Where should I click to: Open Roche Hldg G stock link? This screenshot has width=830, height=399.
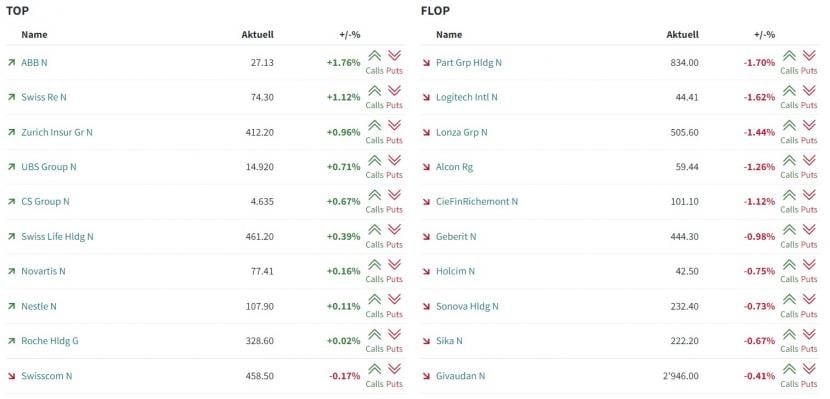[50, 341]
